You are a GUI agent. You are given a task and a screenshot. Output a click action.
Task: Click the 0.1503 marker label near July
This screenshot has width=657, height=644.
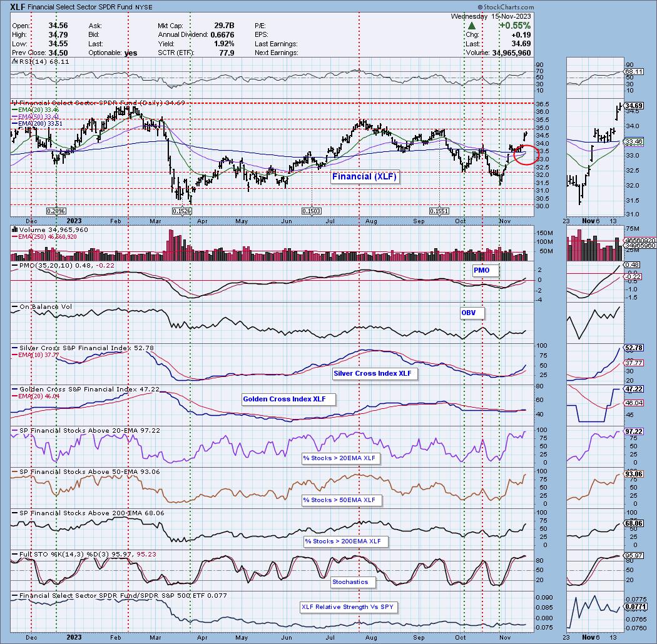click(x=312, y=211)
